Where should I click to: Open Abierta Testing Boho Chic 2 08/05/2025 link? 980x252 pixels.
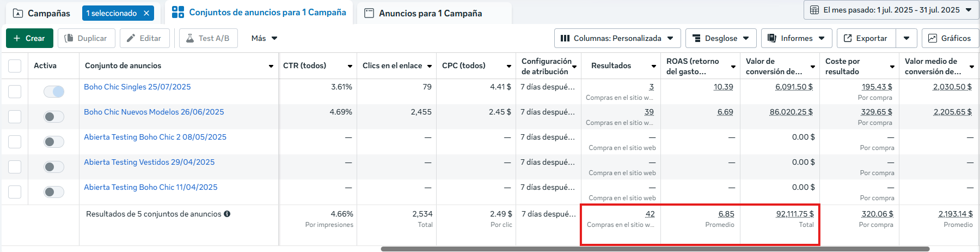(155, 137)
